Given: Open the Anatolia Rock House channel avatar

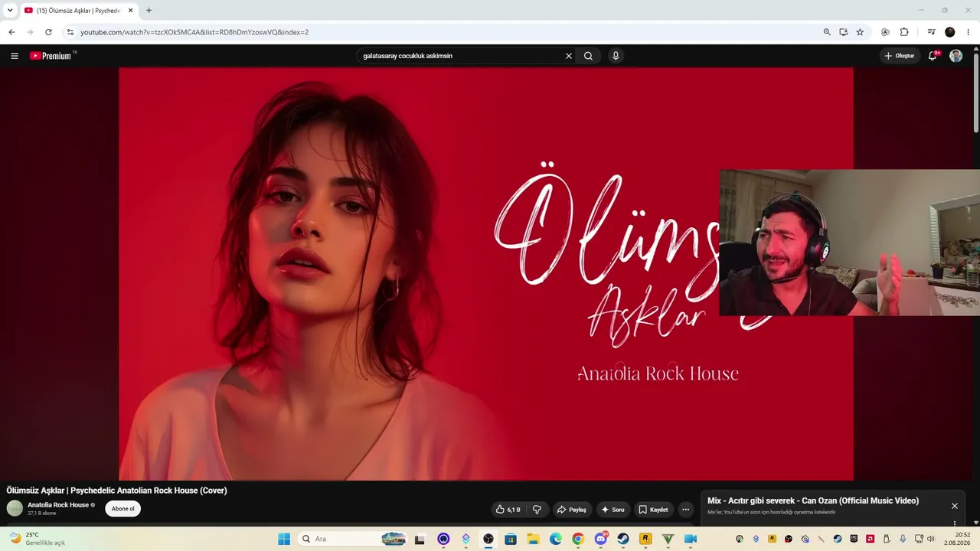Looking at the screenshot, I should 15,508.
